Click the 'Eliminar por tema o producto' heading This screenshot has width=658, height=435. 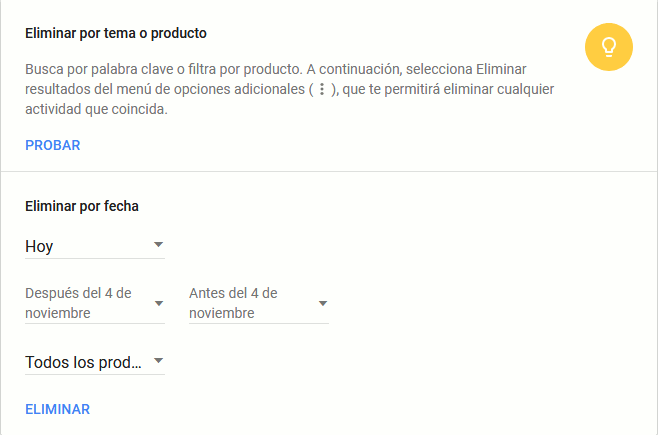click(x=116, y=33)
